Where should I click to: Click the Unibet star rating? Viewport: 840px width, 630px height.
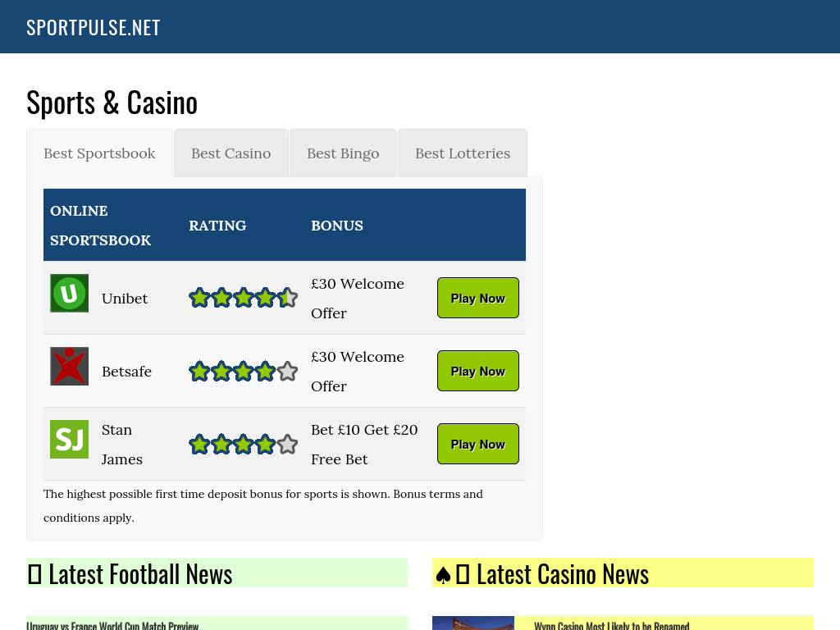tap(243, 298)
